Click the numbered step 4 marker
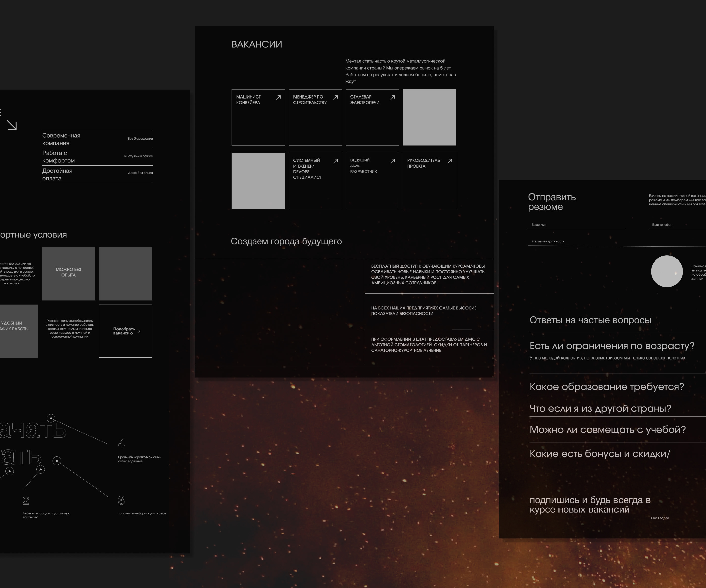This screenshot has width=706, height=588. tap(121, 444)
